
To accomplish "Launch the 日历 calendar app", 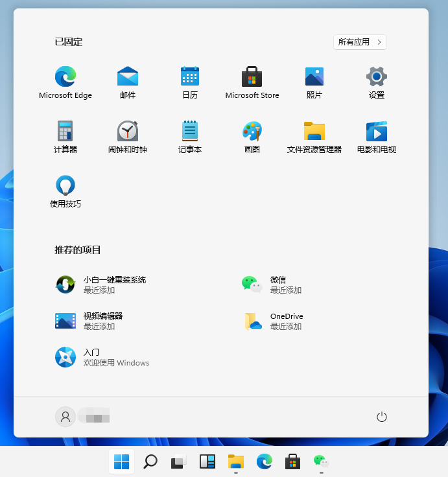I will pyautogui.click(x=190, y=82).
